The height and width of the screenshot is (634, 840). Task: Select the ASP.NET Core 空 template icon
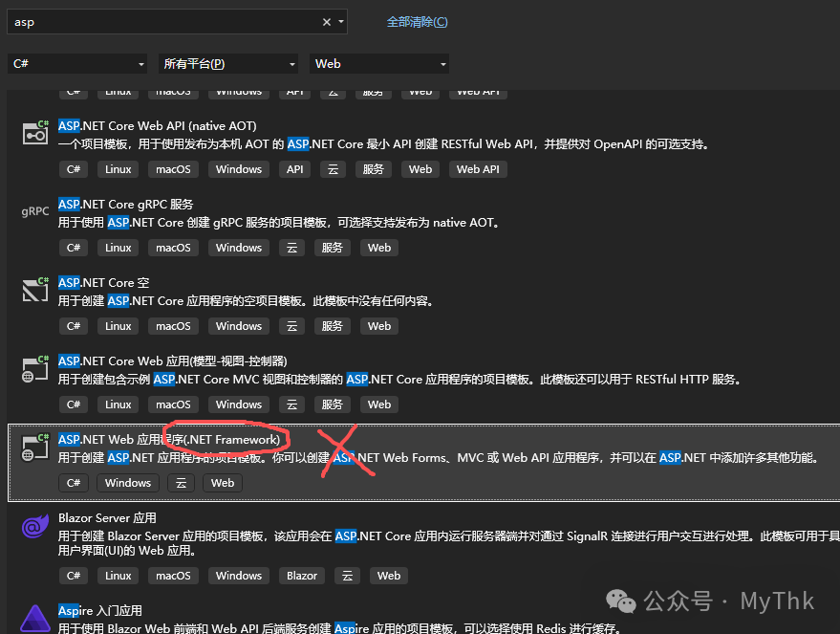tap(35, 290)
